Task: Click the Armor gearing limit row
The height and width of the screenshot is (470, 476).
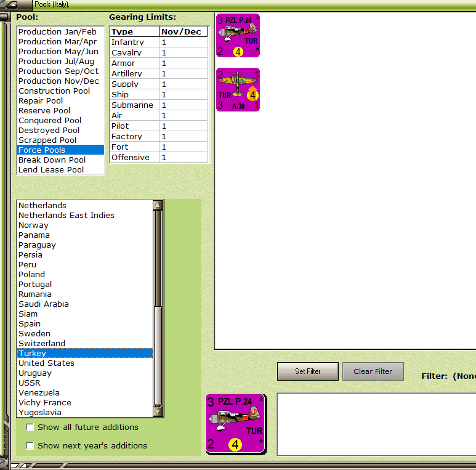Action: pyautogui.click(x=159, y=63)
